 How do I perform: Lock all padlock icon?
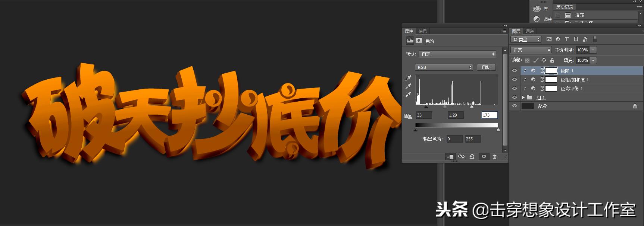552,60
